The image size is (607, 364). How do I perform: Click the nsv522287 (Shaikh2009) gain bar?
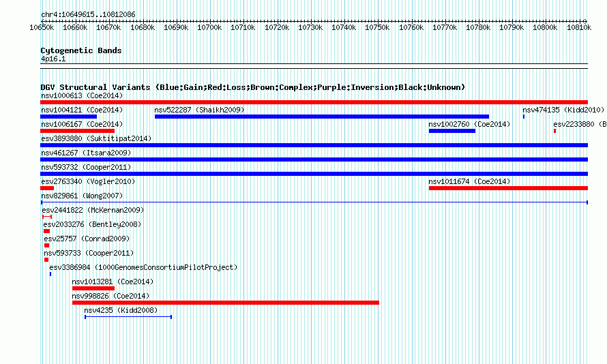click(x=322, y=117)
